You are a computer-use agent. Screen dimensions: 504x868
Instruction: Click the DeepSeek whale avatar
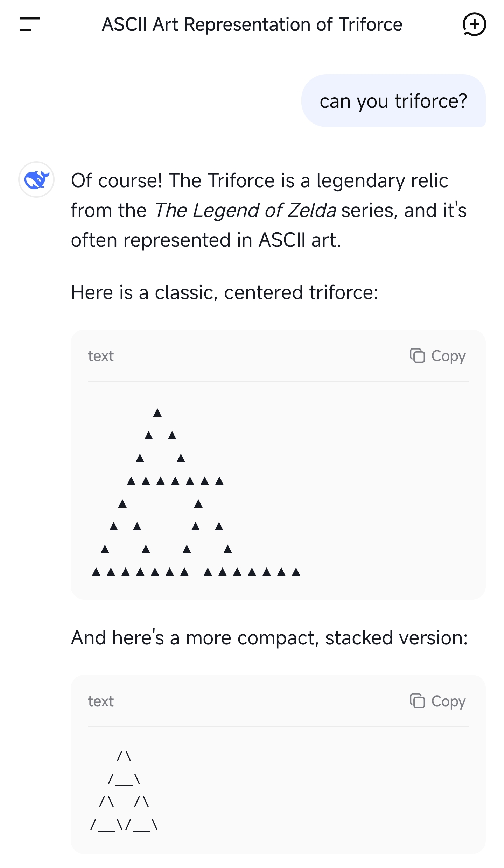tap(36, 179)
